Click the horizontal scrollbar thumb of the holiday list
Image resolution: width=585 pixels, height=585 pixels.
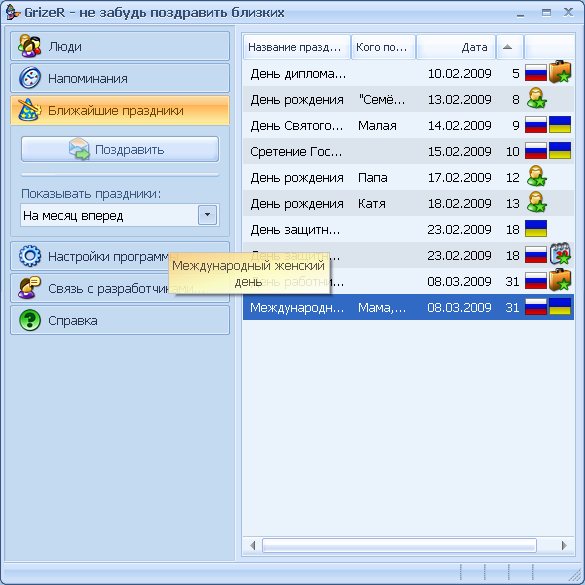coord(399,545)
